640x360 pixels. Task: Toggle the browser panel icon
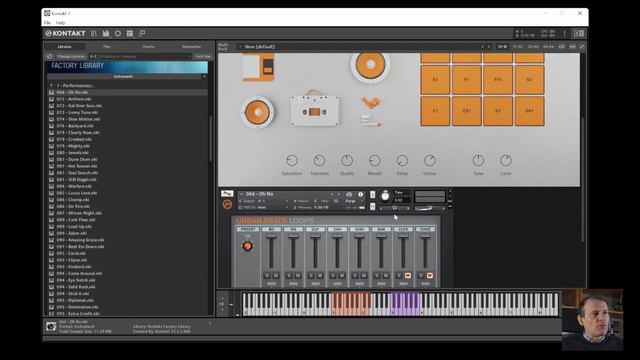click(94, 33)
